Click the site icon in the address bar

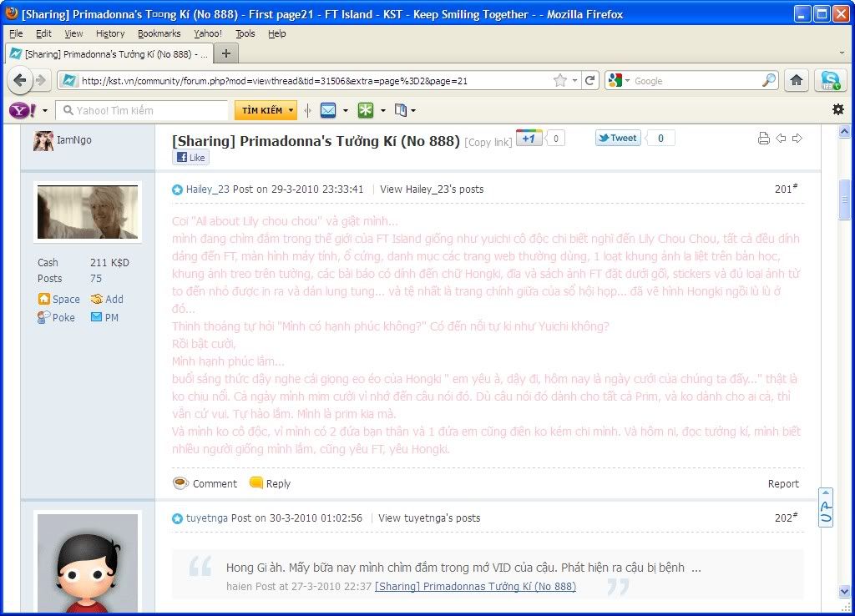click(69, 81)
